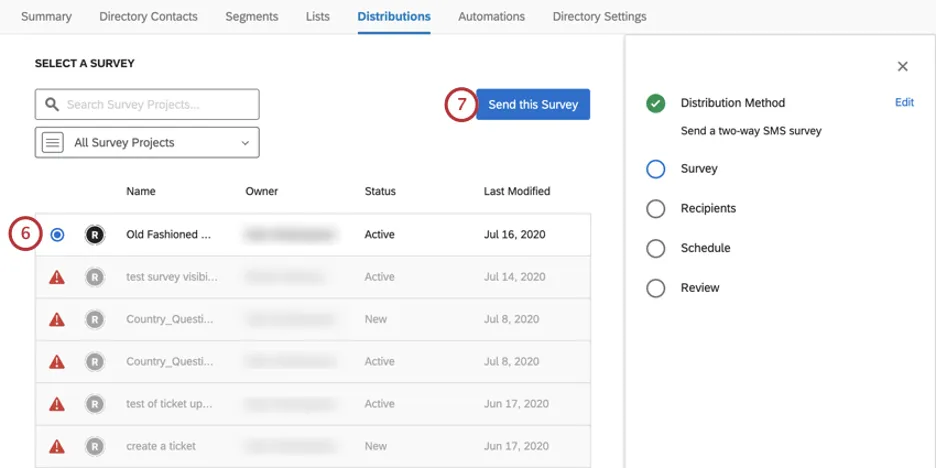936x468 pixels.
Task: Focus the Search Survey Projects field
Action: point(158,104)
